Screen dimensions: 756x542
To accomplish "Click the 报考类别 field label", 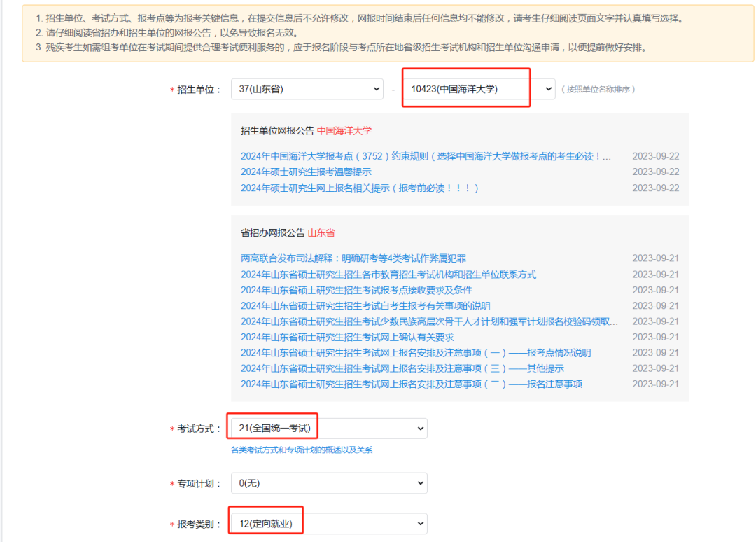I will [199, 524].
